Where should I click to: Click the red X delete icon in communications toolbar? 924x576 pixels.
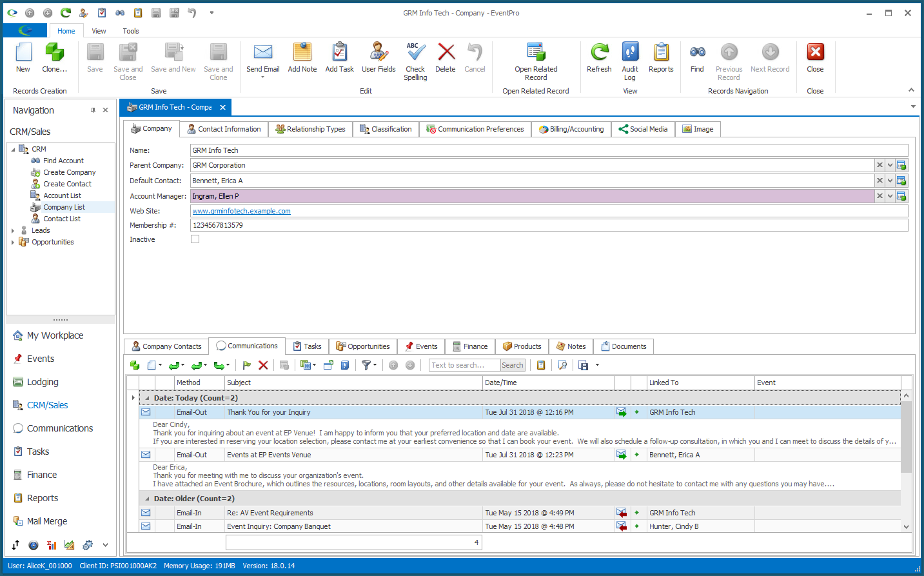point(263,365)
